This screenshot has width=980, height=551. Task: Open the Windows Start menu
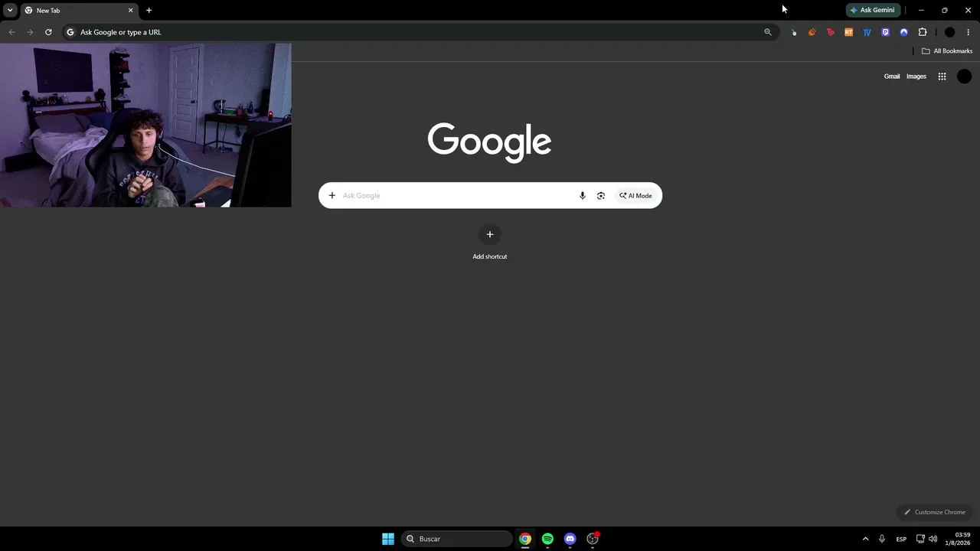pyautogui.click(x=388, y=539)
